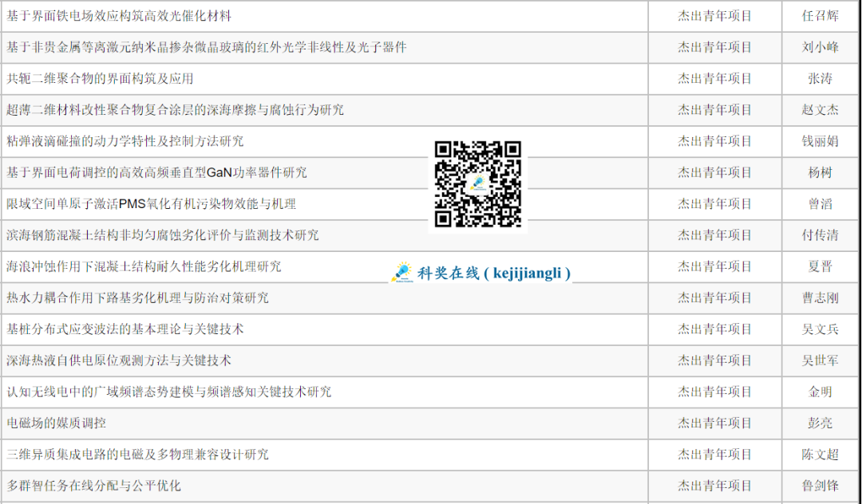Screen dimensions: 862x504
Task: Click the name 任召辉 in the first row
Action: [x=820, y=16]
